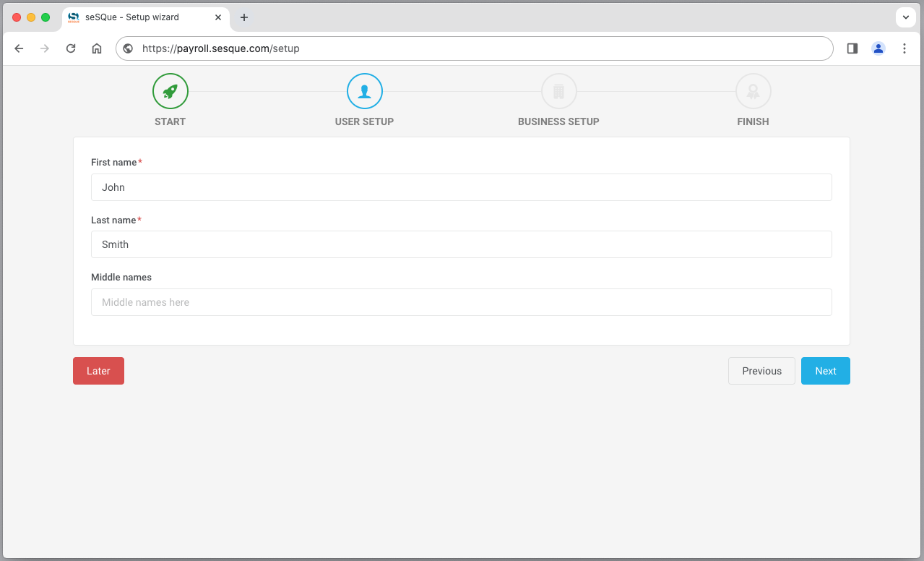Click the browser back arrow
Screen dimensions: 924x561
click(x=20, y=48)
